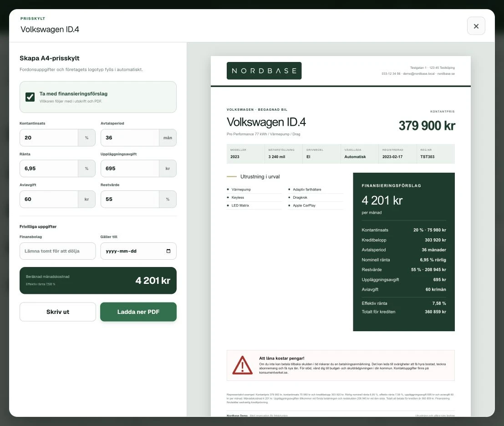
Task: Click the Dragkrok equipment item
Action: coord(300,198)
